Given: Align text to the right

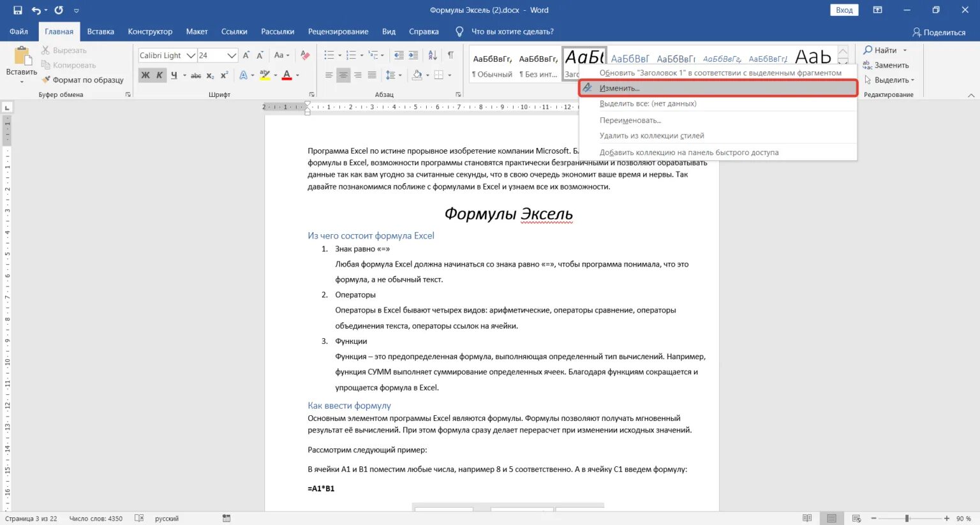Looking at the screenshot, I should 358,75.
